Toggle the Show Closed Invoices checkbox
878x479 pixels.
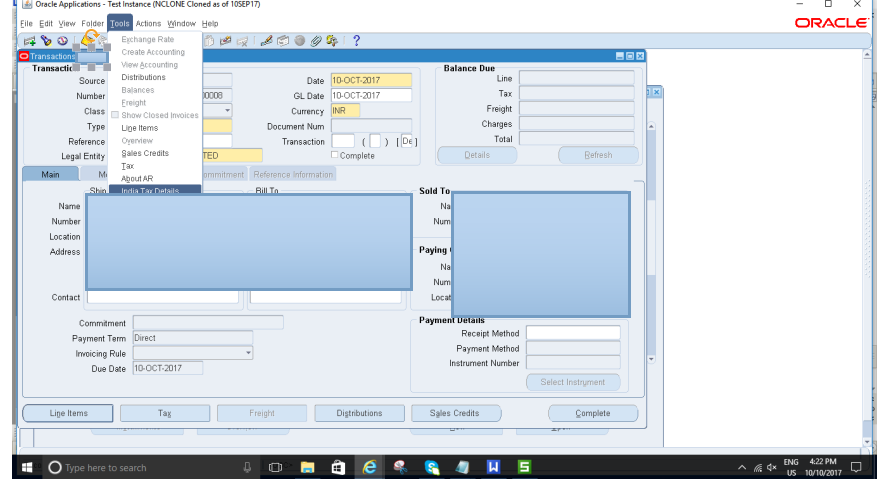115,115
